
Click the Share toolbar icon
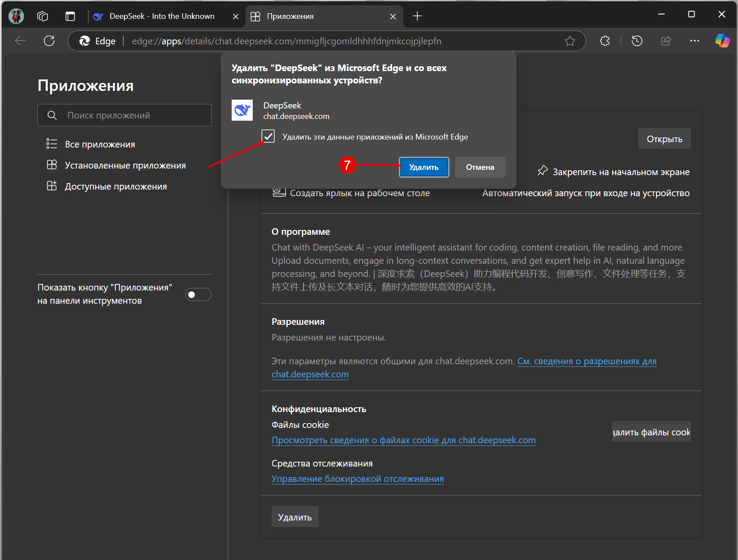click(666, 41)
